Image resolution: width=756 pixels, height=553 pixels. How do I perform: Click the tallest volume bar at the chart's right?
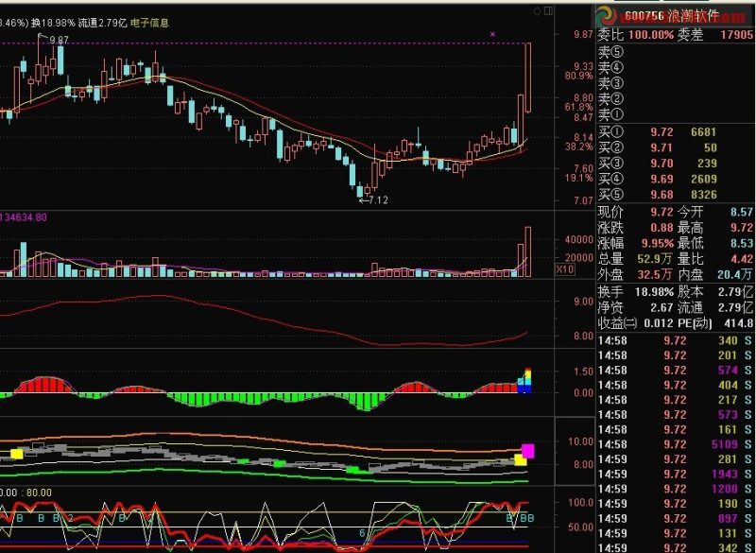(528, 251)
